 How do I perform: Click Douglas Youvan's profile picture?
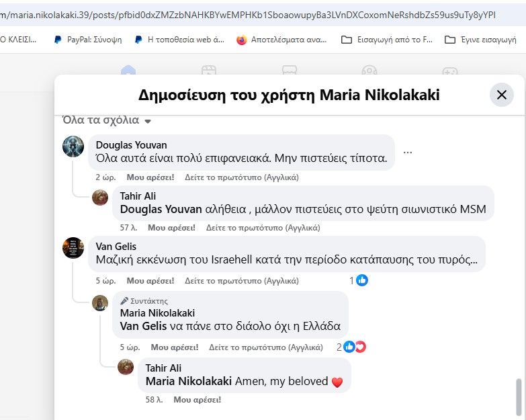73,146
